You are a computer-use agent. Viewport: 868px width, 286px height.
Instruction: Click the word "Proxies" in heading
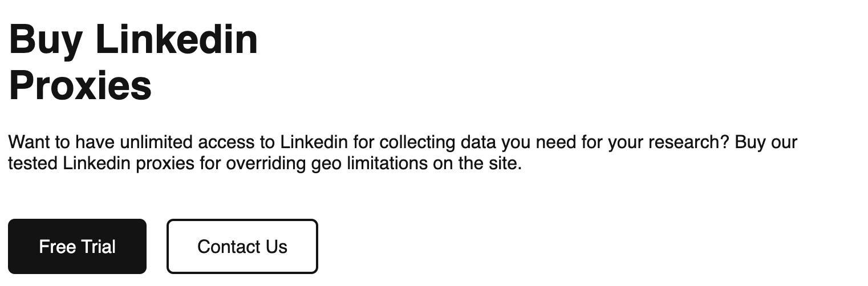[x=80, y=85]
